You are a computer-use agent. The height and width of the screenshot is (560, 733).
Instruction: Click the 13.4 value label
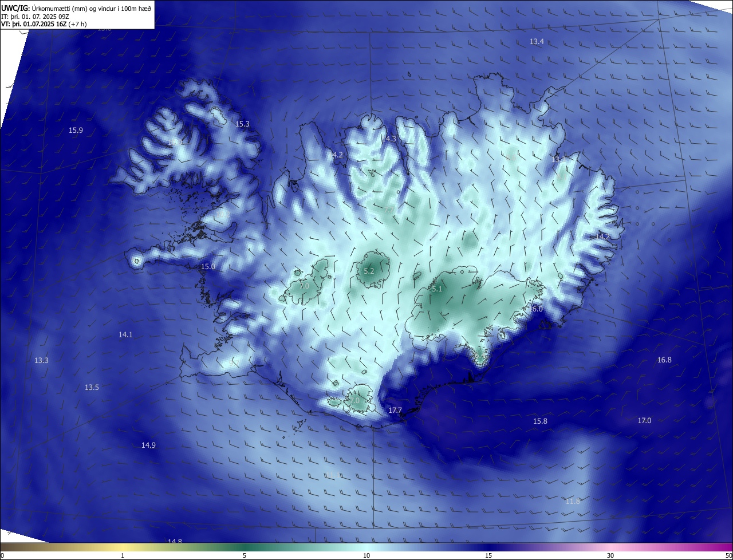(537, 42)
